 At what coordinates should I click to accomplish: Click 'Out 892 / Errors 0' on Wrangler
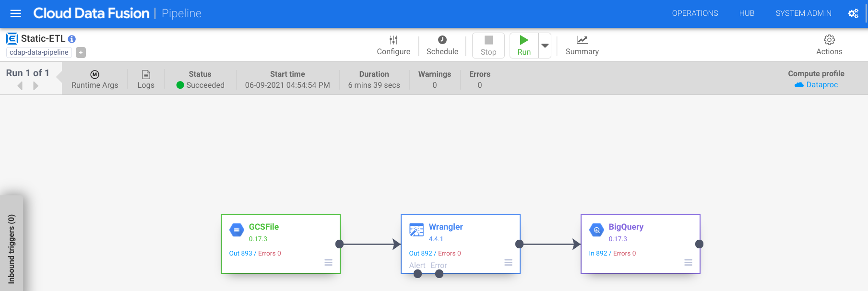click(435, 253)
